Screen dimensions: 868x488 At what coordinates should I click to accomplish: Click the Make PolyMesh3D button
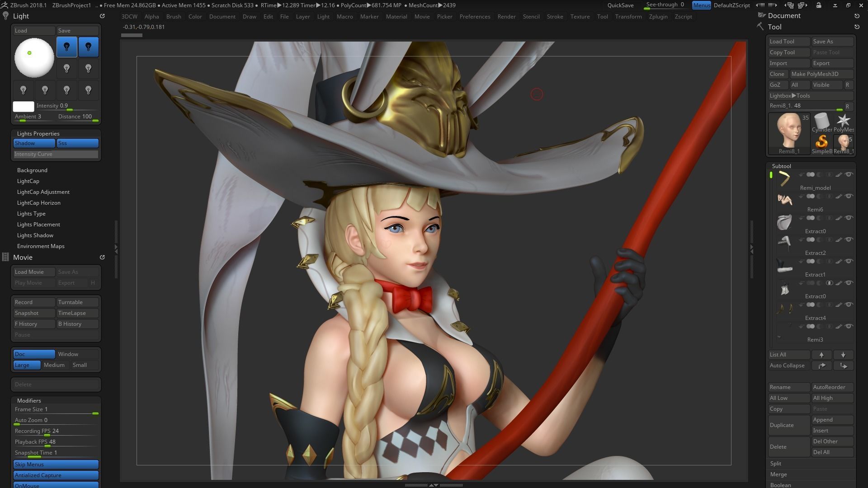[815, 74]
